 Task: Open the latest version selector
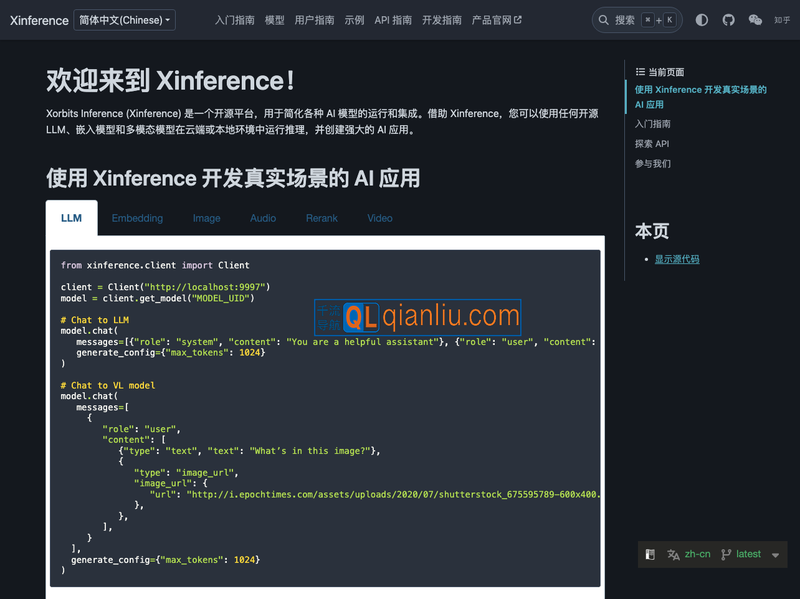(749, 554)
